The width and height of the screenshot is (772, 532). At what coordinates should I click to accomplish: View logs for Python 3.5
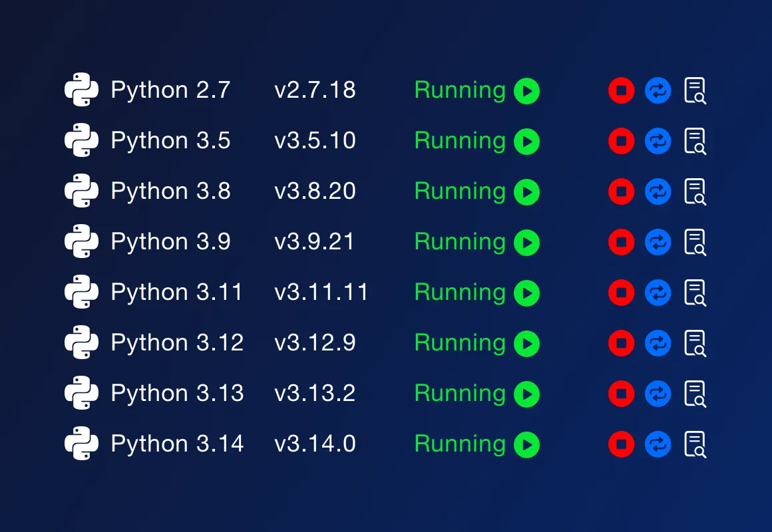click(x=695, y=141)
